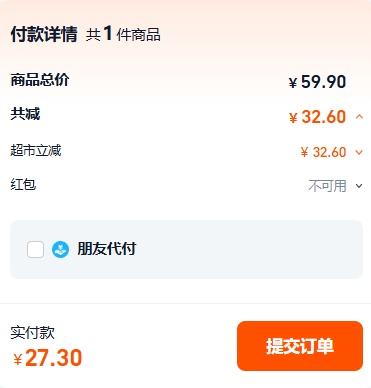Viewport: 371px width, 388px height.
Task: Click the 朋友代付 label text
Action: click(x=107, y=249)
